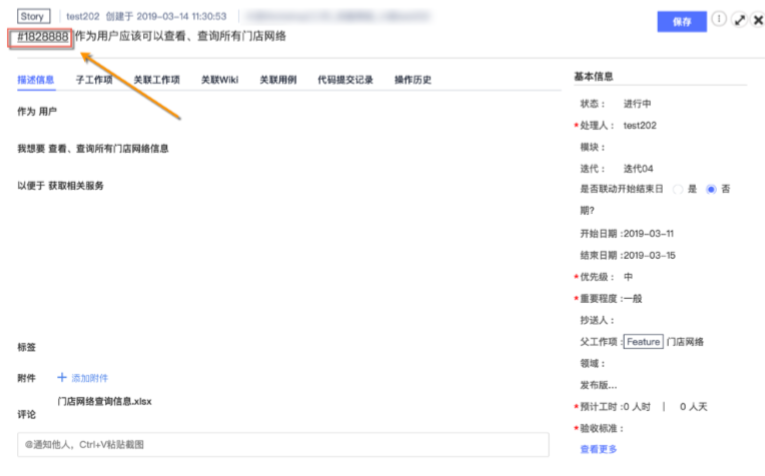Open the 子工作项 tab
765x476 pixels.
coord(94,80)
